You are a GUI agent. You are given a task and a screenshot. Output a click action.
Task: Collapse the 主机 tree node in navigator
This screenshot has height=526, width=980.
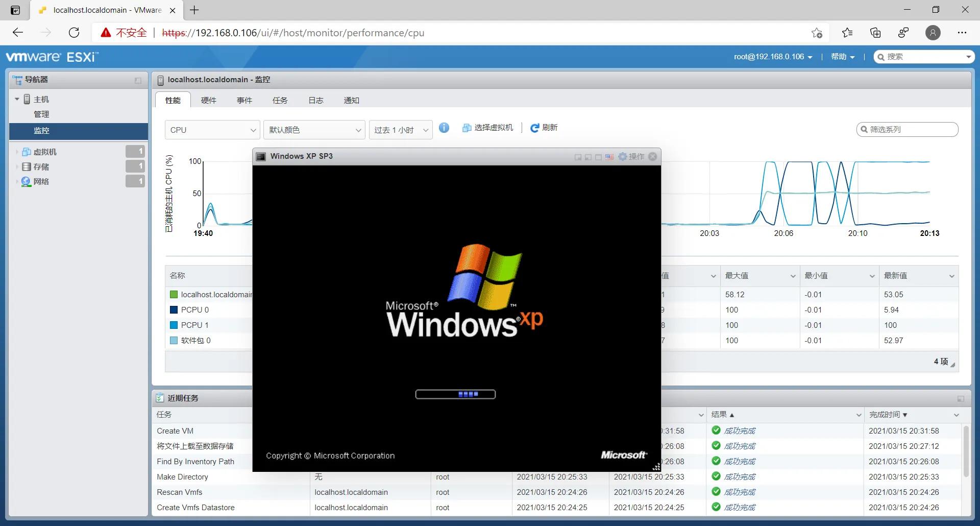pos(17,99)
